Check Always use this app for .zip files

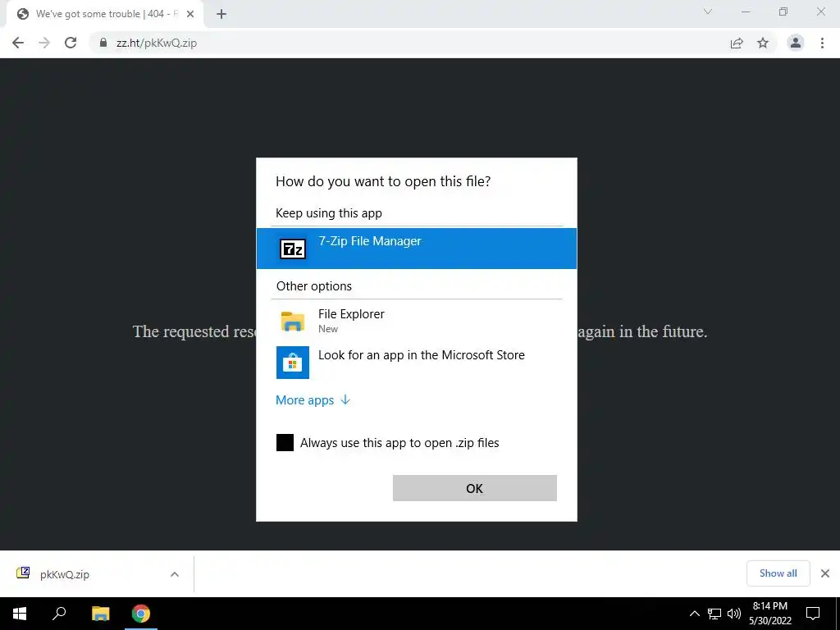(285, 442)
